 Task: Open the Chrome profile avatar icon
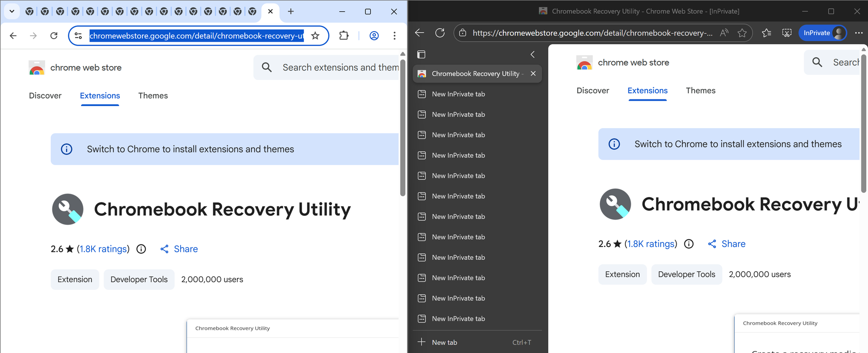(x=374, y=36)
